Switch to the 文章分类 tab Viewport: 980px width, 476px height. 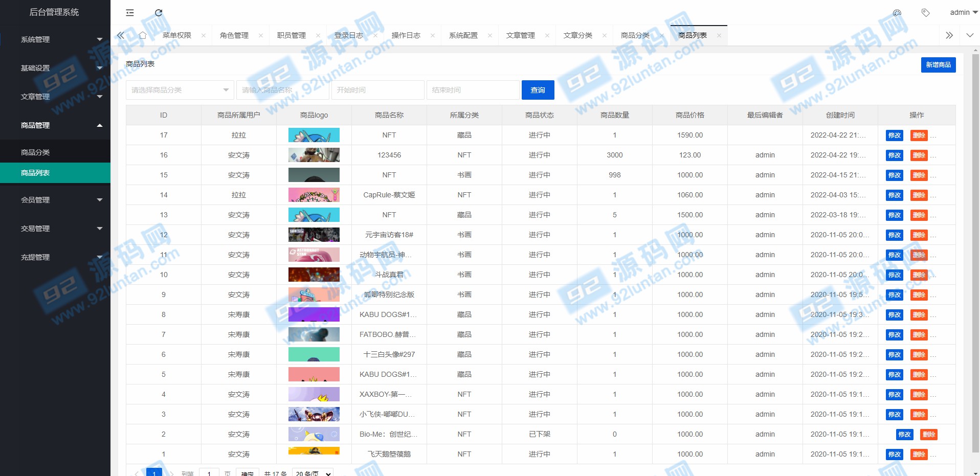(x=578, y=35)
